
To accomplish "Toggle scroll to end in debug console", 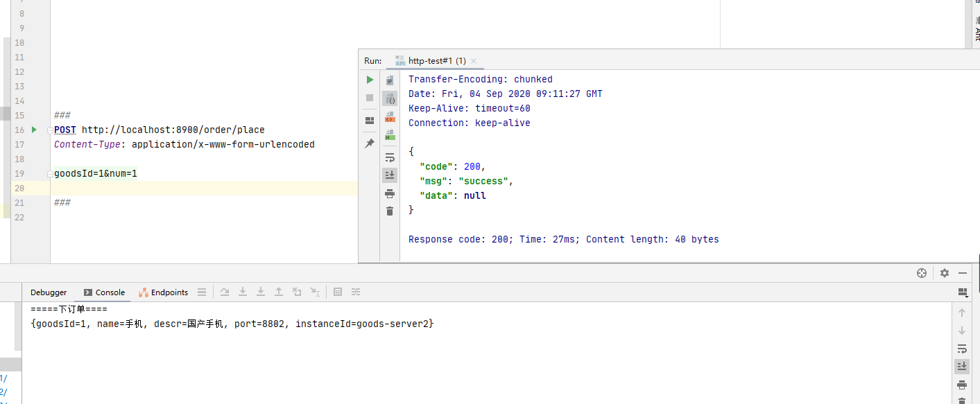I will 962,367.
